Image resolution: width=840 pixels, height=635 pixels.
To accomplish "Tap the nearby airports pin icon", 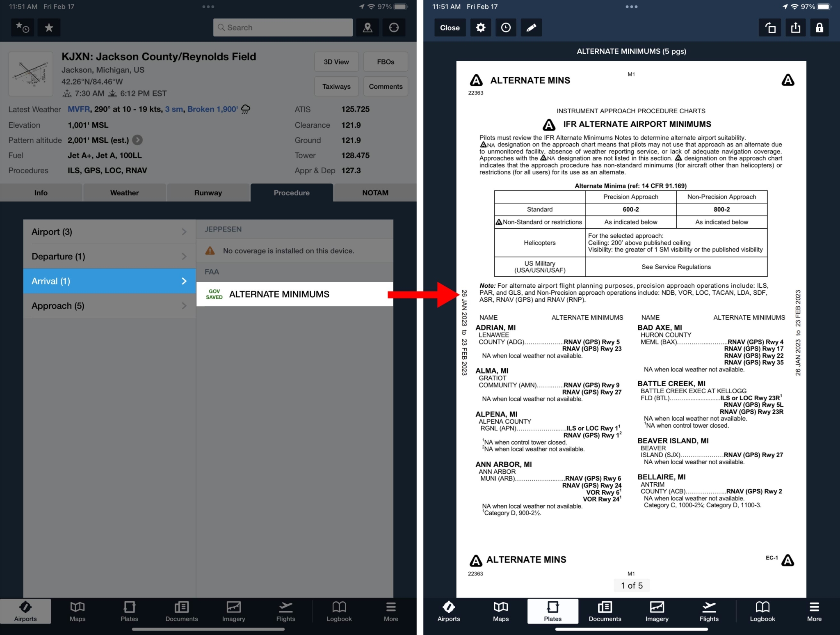I will click(x=367, y=28).
